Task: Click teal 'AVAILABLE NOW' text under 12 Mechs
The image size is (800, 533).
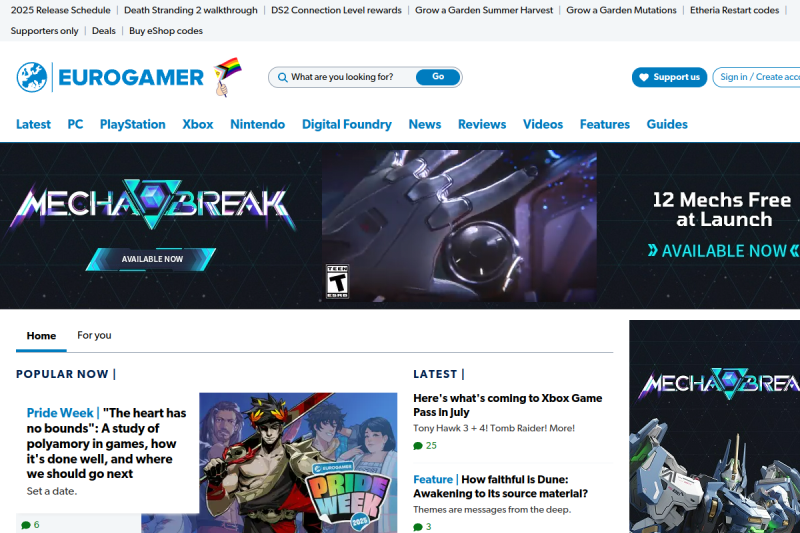Action: click(723, 251)
